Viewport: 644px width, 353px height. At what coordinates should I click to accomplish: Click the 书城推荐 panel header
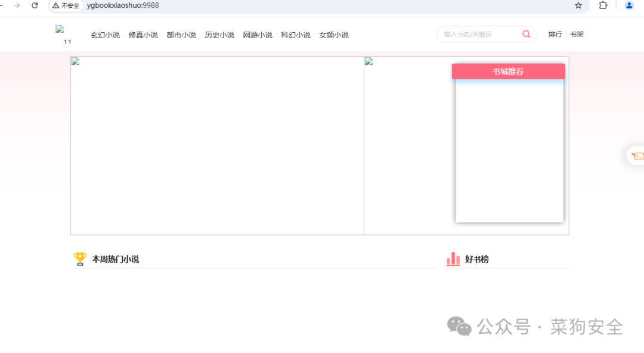click(509, 72)
